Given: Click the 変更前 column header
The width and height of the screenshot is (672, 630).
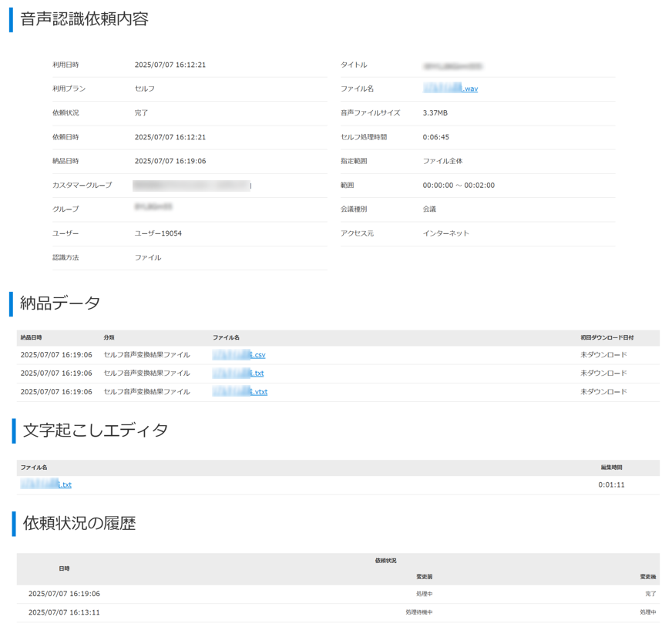Looking at the screenshot, I should (424, 577).
